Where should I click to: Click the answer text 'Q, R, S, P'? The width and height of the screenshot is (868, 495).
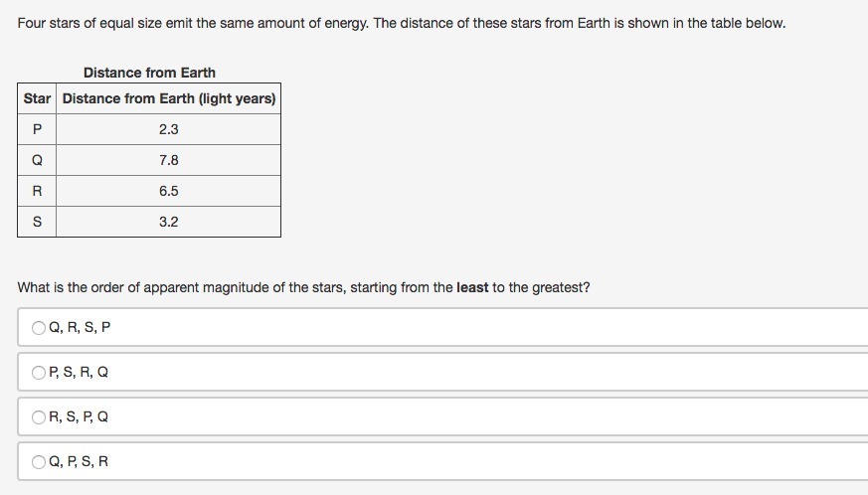coord(80,327)
